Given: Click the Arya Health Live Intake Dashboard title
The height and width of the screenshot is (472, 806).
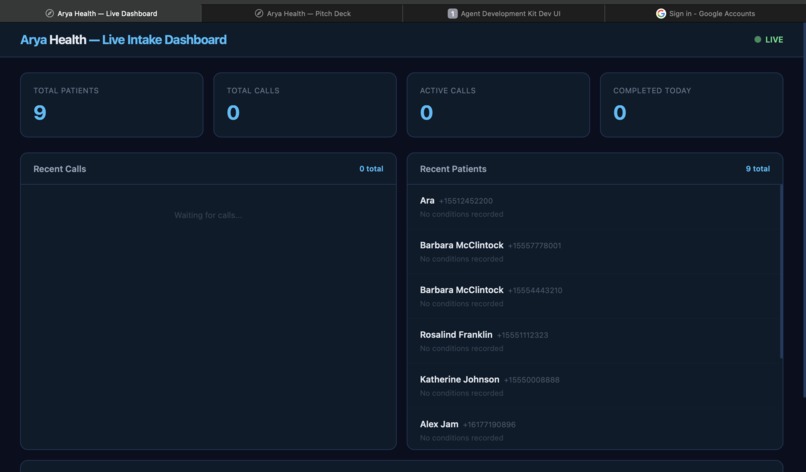Looking at the screenshot, I should (123, 40).
